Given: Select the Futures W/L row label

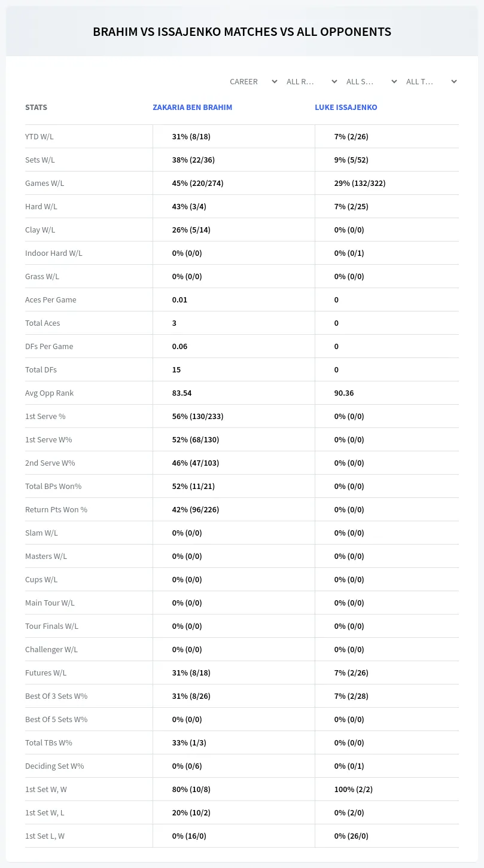Looking at the screenshot, I should coord(46,673).
